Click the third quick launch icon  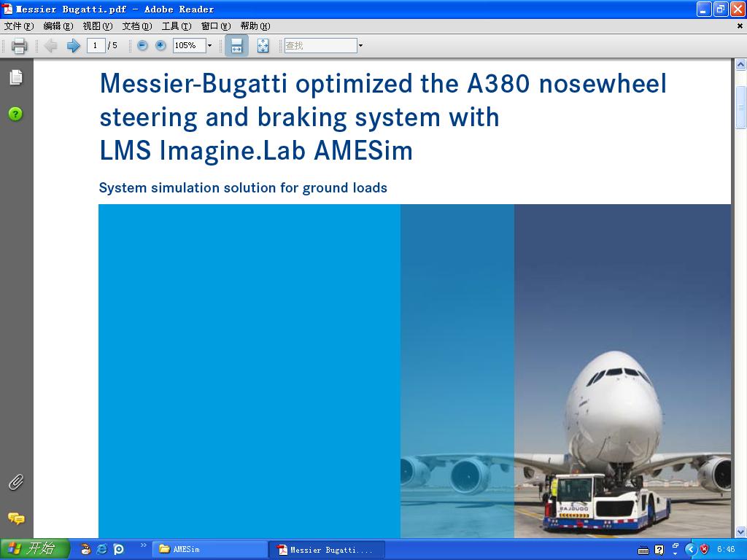point(119,549)
